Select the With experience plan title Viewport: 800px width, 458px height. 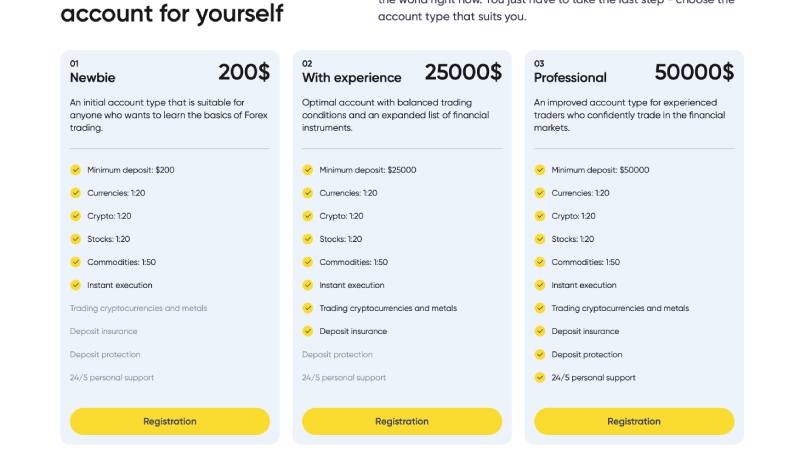point(352,78)
